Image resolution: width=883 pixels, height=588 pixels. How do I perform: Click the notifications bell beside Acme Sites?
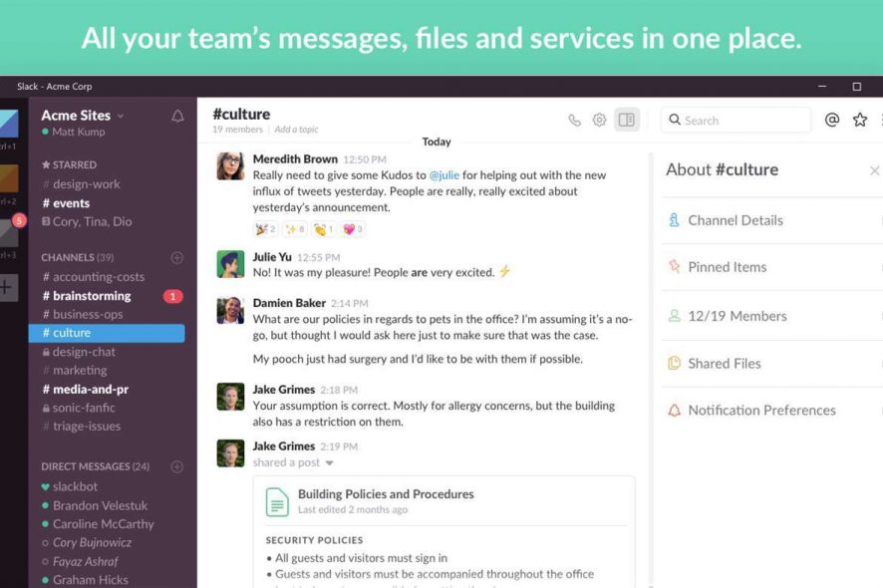point(177,116)
